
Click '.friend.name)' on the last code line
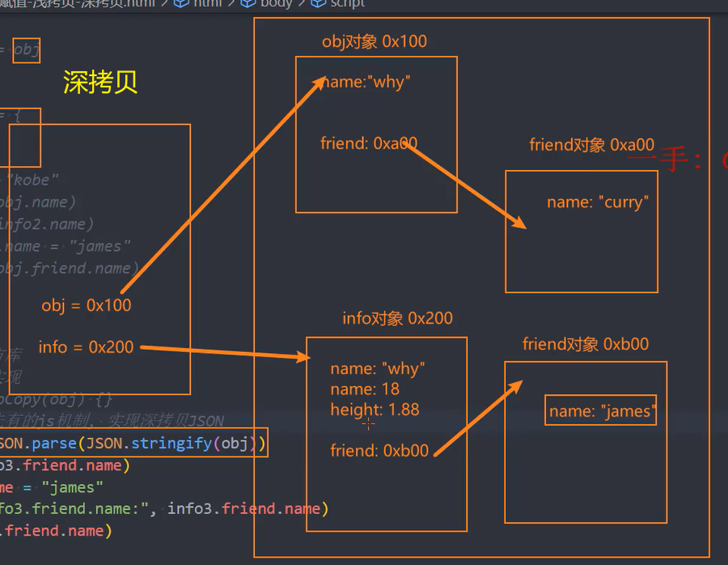tap(56, 531)
